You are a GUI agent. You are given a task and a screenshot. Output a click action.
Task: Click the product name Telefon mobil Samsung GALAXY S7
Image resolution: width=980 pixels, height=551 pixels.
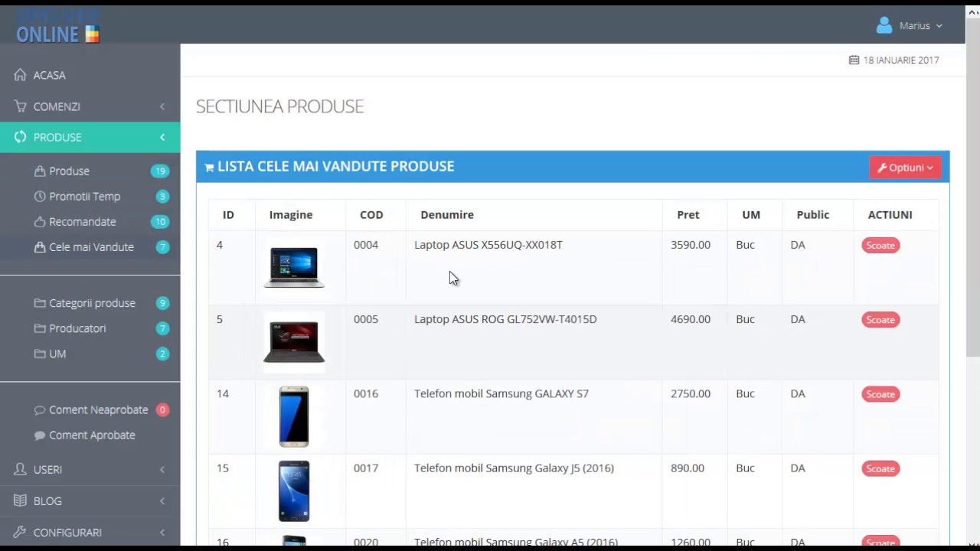501,394
